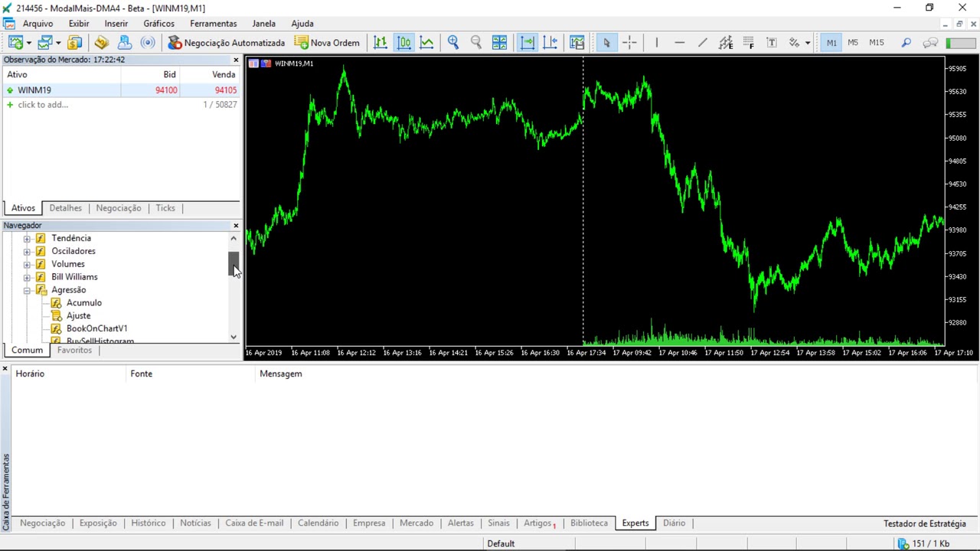Switch to the Detalhes tab
The width and height of the screenshot is (980, 551).
click(x=65, y=208)
